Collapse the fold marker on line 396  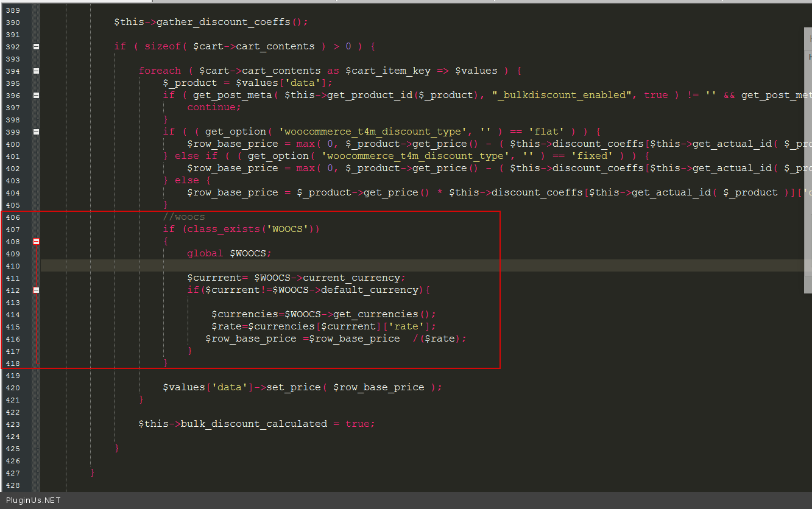pos(36,95)
